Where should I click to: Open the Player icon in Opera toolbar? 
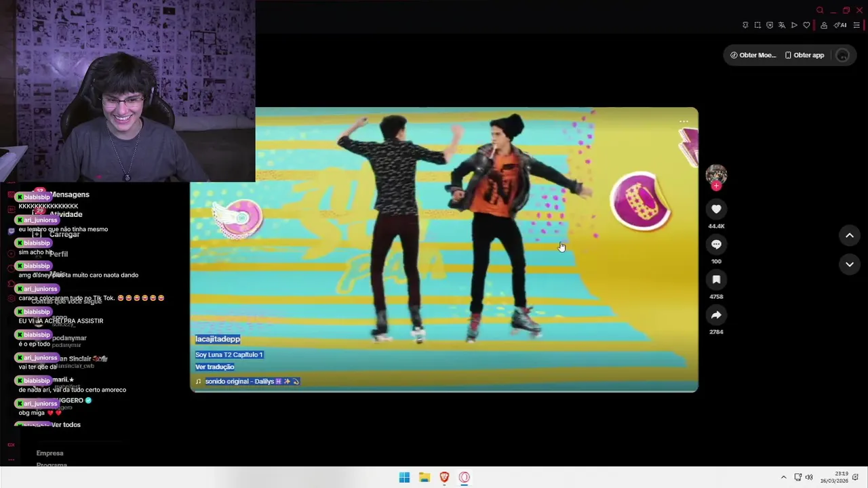tap(794, 25)
